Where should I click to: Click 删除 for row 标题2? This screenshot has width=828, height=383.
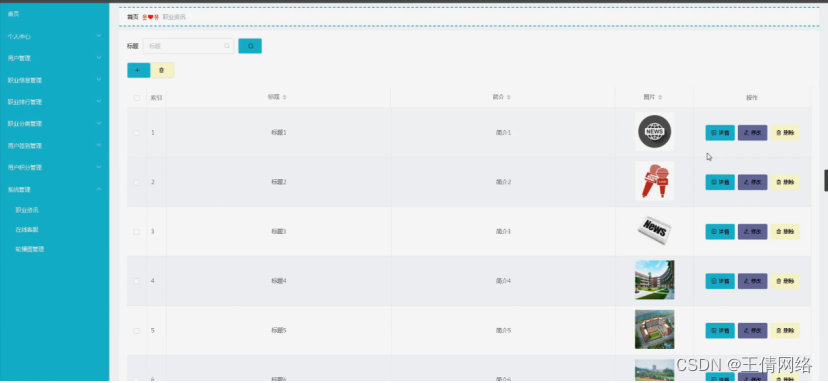[785, 182]
